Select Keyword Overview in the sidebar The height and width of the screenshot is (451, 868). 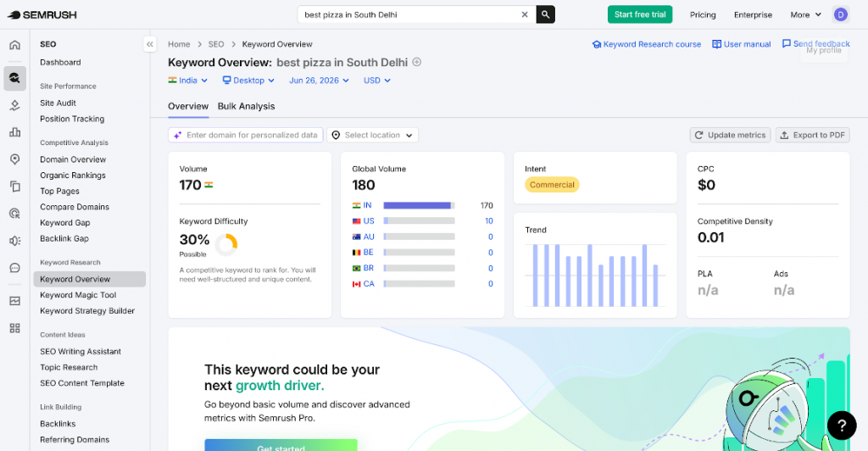90,279
